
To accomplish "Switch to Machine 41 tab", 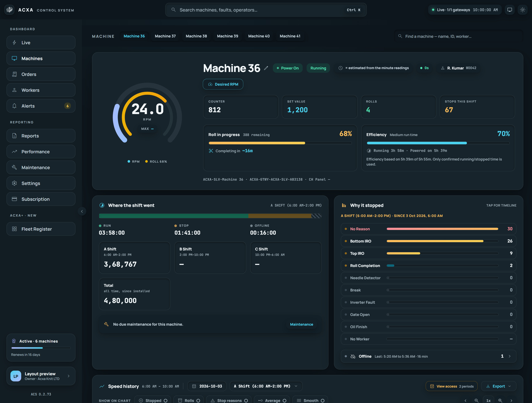I will (290, 36).
